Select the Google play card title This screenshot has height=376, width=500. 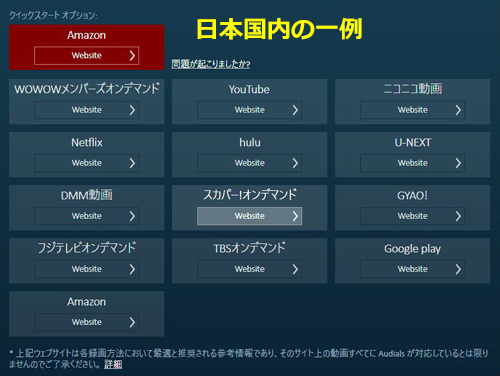[412, 249]
